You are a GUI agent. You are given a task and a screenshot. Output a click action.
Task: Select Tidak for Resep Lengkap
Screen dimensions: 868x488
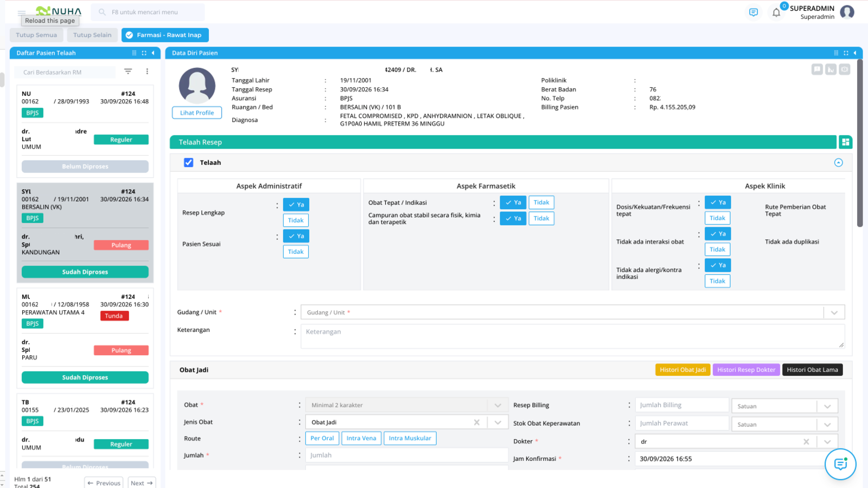coord(296,220)
